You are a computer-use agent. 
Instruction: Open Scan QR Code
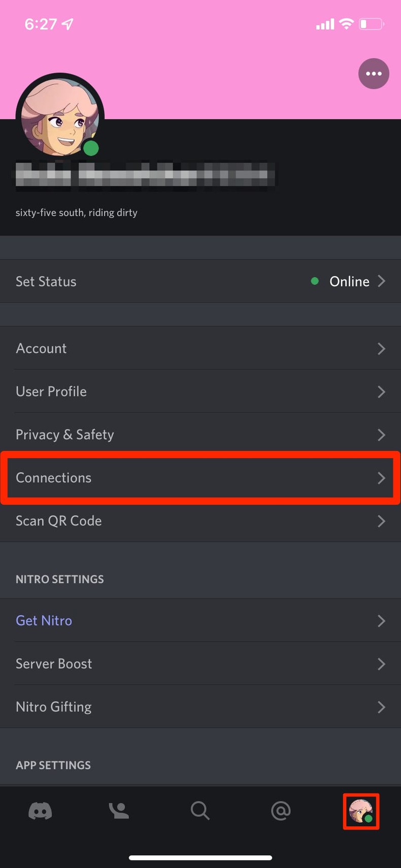(58, 521)
